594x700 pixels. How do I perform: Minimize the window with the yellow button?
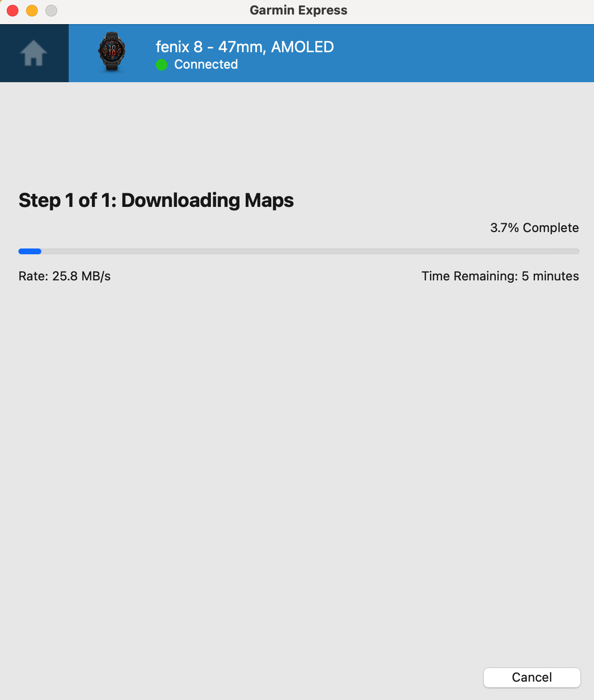(x=32, y=10)
